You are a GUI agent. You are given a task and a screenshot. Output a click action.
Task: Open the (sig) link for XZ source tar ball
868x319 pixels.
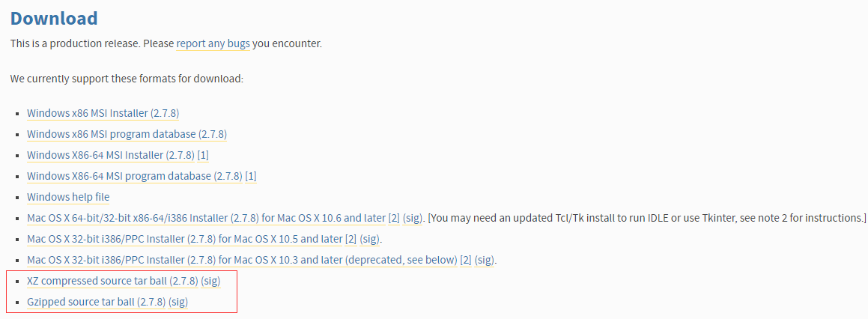(210, 281)
